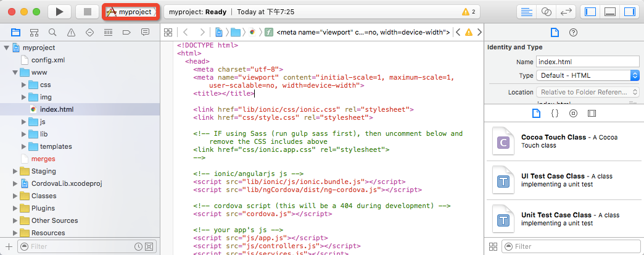The width and height of the screenshot is (644, 255).
Task: Switch to Assistant editor mode
Action: coord(547,12)
